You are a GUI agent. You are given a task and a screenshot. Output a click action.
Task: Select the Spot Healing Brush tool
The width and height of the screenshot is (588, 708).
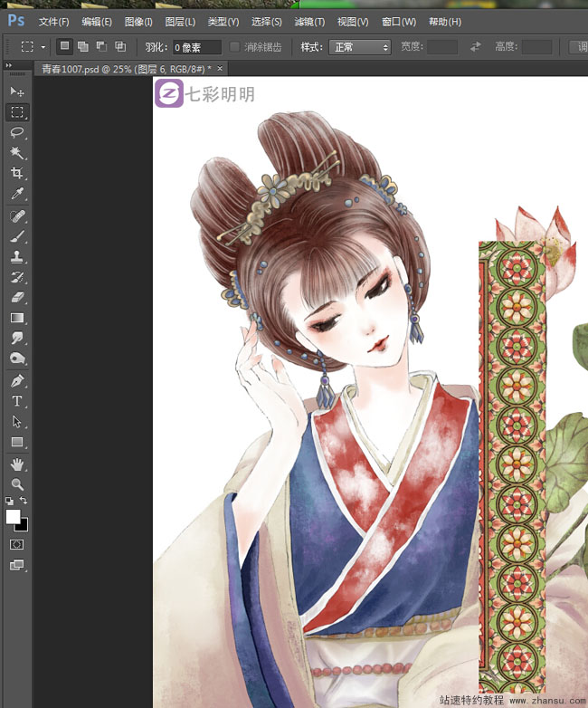coord(17,216)
